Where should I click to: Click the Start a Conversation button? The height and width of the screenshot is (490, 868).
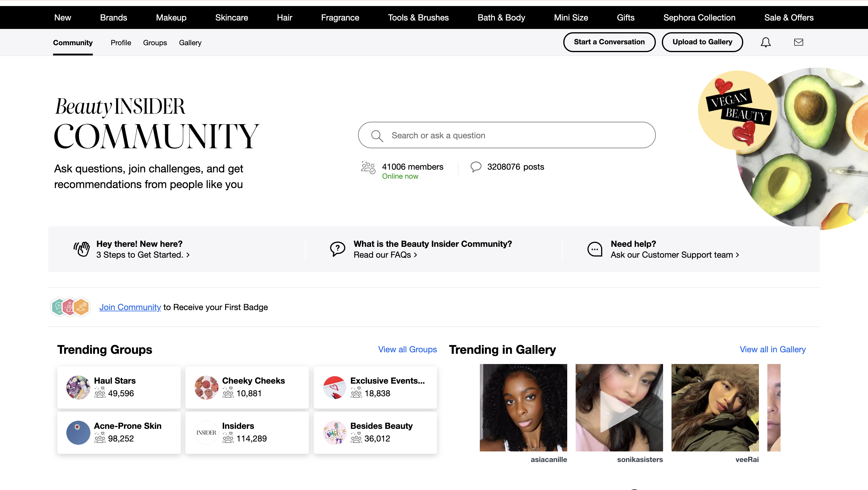tap(609, 42)
